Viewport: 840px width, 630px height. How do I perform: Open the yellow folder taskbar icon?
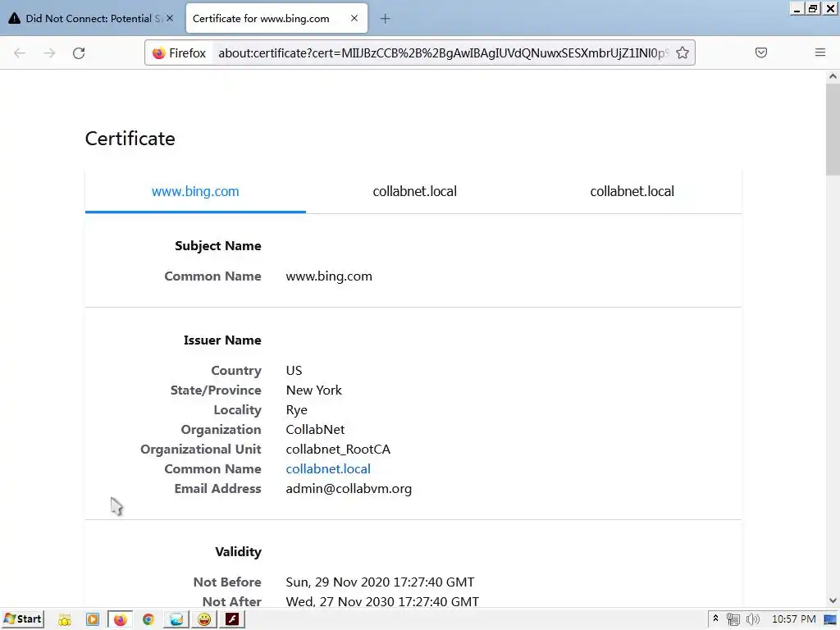coord(64,620)
